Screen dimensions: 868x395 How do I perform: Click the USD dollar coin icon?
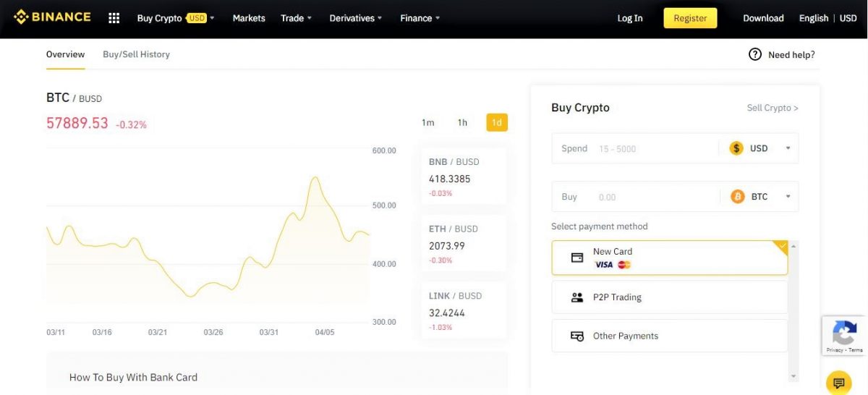tap(736, 148)
